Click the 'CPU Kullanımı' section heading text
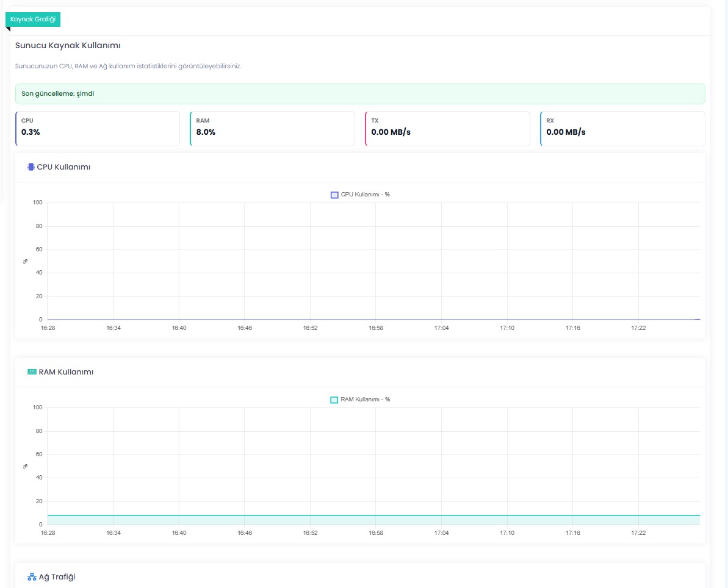Image resolution: width=728 pixels, height=588 pixels. 63,167
